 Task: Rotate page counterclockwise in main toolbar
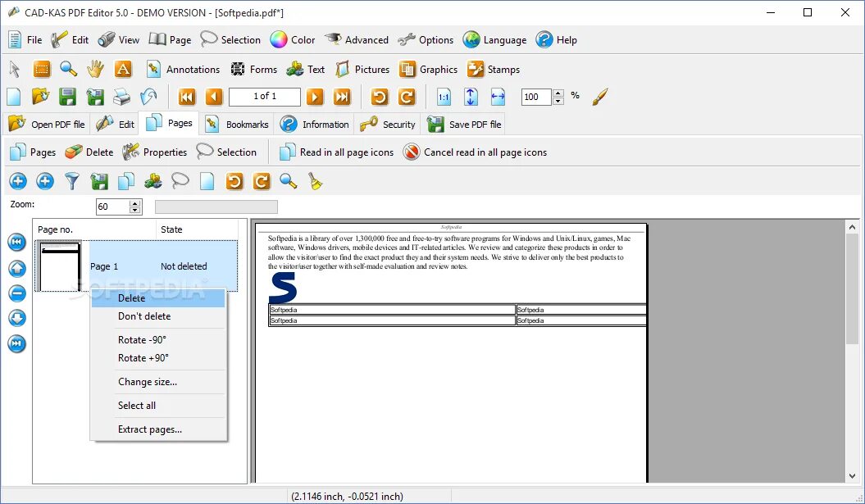point(380,97)
